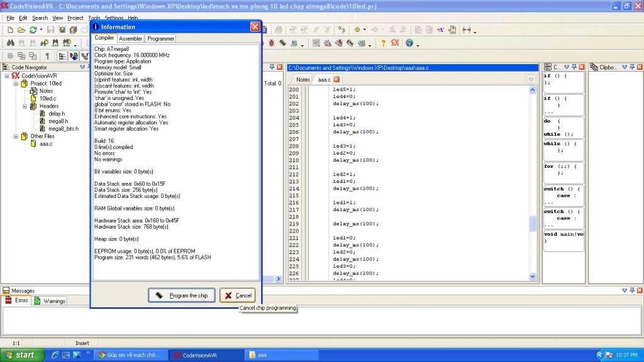This screenshot has width=644, height=362.
Task: Open the Project menu
Action: point(75,18)
